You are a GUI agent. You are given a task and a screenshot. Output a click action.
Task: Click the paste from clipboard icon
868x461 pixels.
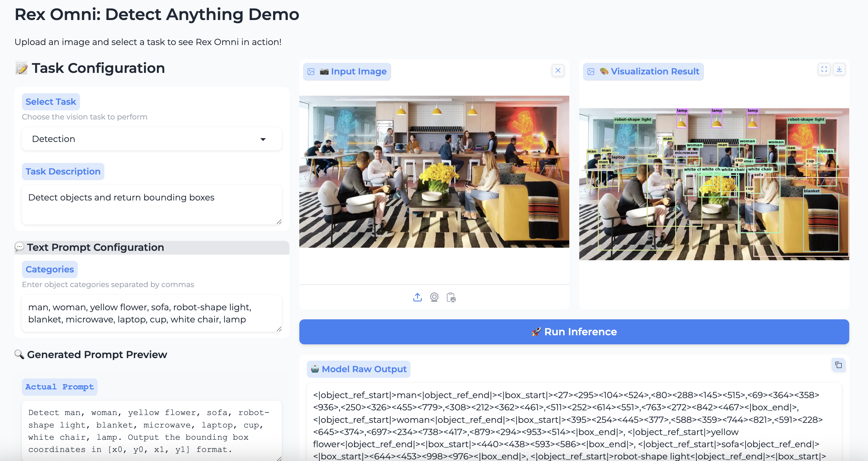(x=451, y=297)
